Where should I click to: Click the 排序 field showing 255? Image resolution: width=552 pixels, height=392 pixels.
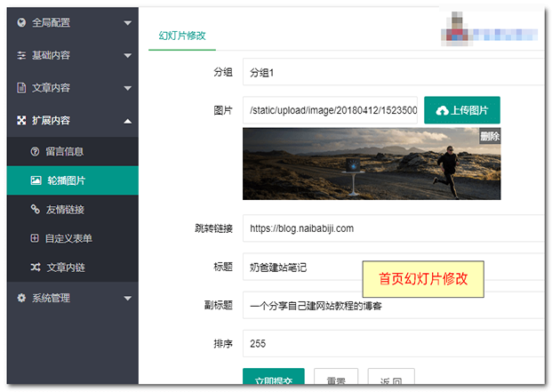(394, 343)
